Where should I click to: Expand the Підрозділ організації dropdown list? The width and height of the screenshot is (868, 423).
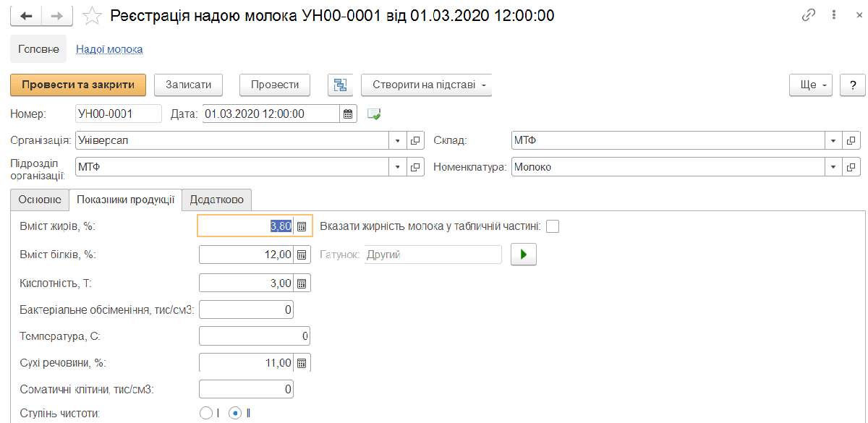(x=399, y=167)
